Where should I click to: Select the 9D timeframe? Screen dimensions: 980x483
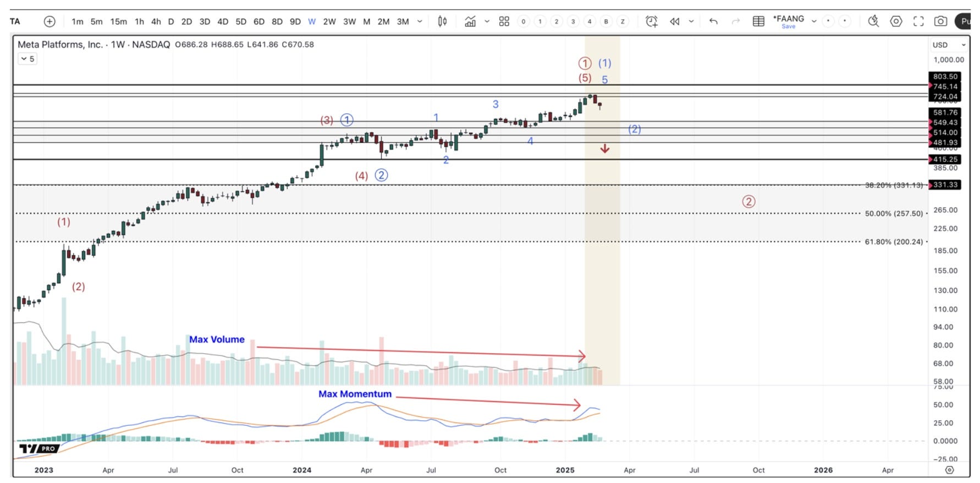tap(295, 21)
